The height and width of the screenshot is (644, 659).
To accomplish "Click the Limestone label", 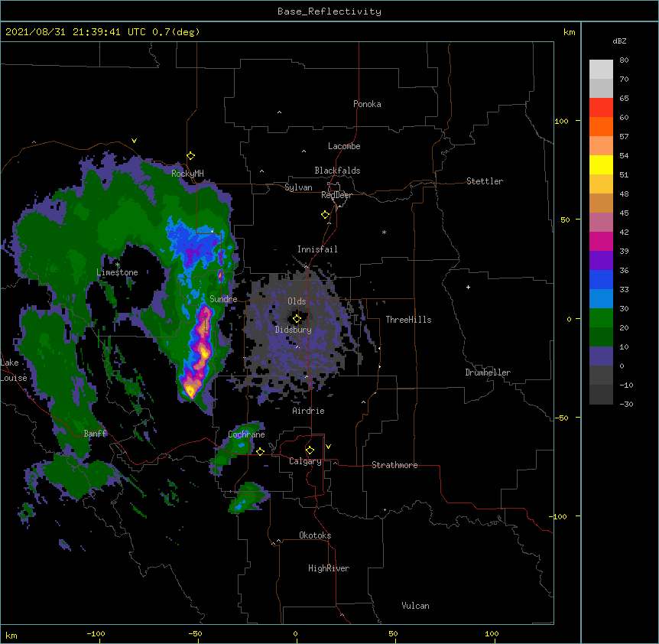I will pyautogui.click(x=117, y=272).
